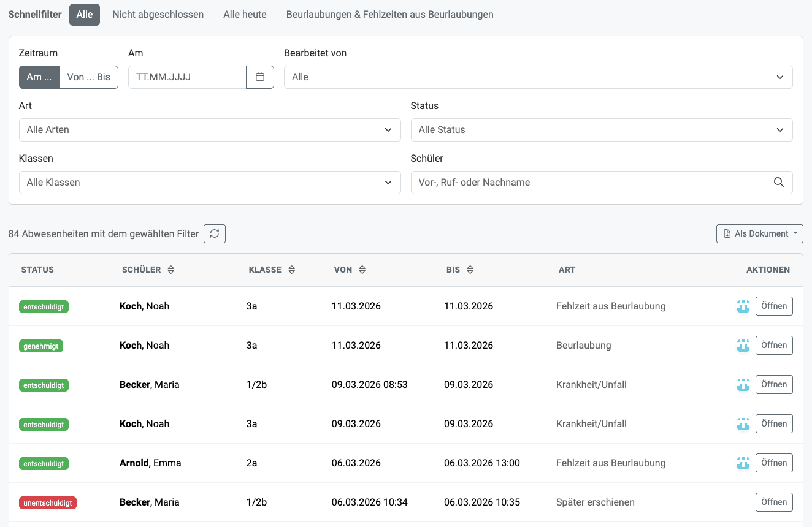Sort table by Klasse column arrows
Screen dimensions: 812x527
coord(292,270)
